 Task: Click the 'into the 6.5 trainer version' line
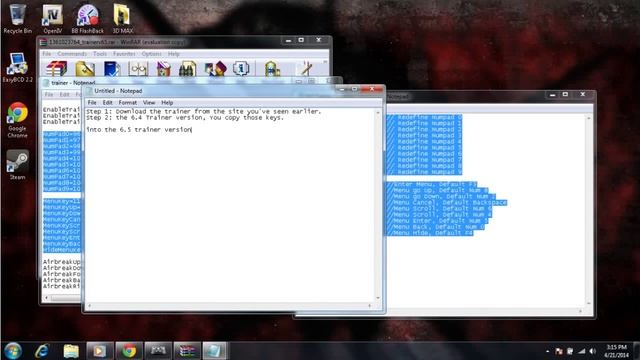click(x=139, y=129)
